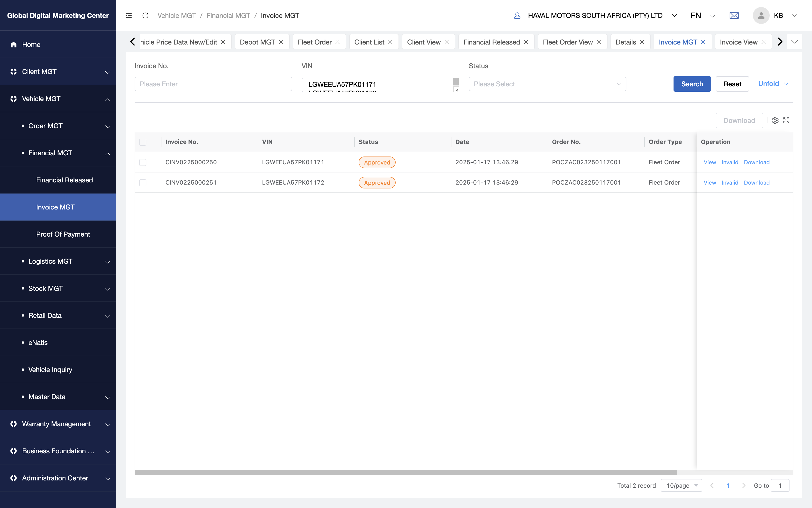Close the Details tab

pyautogui.click(x=642, y=42)
